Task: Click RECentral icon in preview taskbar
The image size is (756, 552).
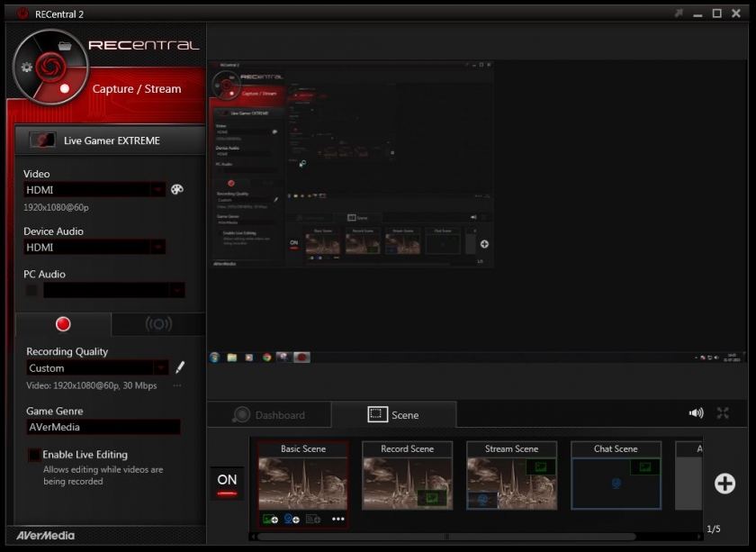Action: tap(301, 357)
